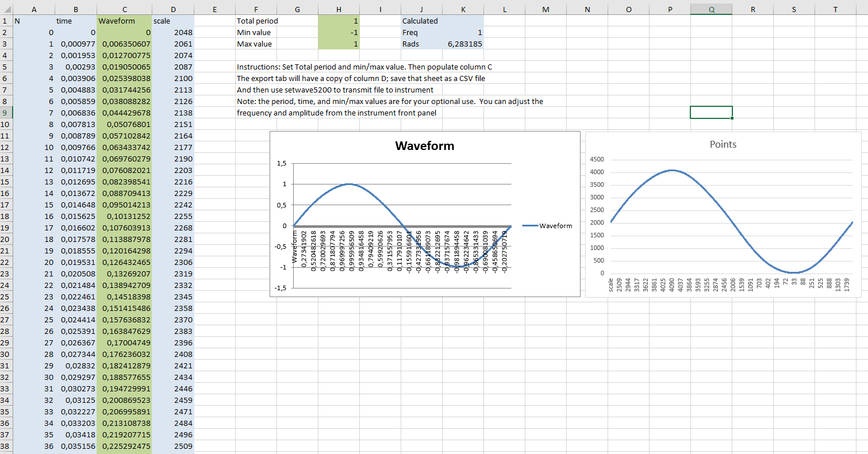
Task: Click the line mentioning setwave5200
Action: (x=335, y=90)
